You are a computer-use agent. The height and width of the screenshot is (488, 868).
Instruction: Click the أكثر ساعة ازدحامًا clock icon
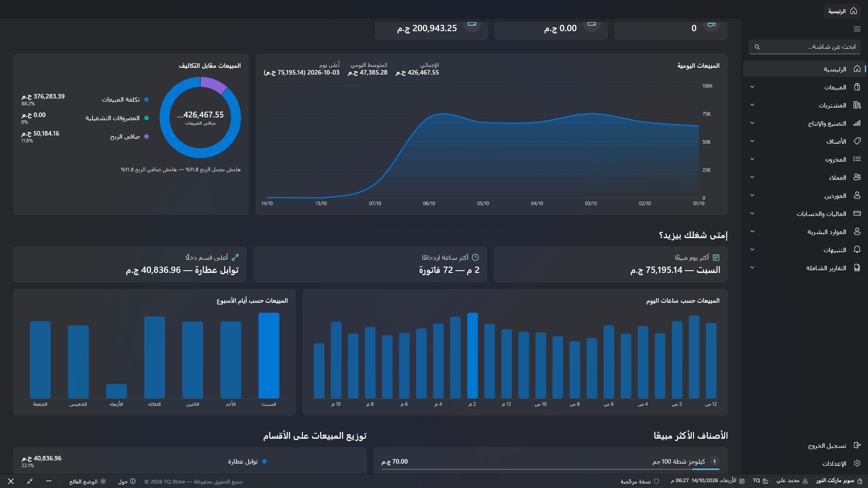tap(475, 258)
